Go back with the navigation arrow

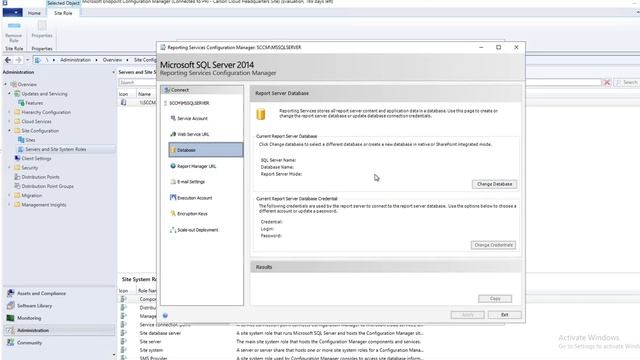click(x=8, y=60)
